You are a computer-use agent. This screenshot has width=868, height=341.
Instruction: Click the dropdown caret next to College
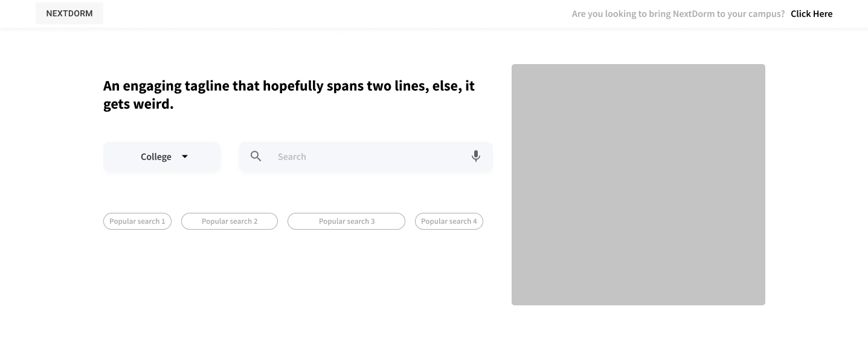185,157
